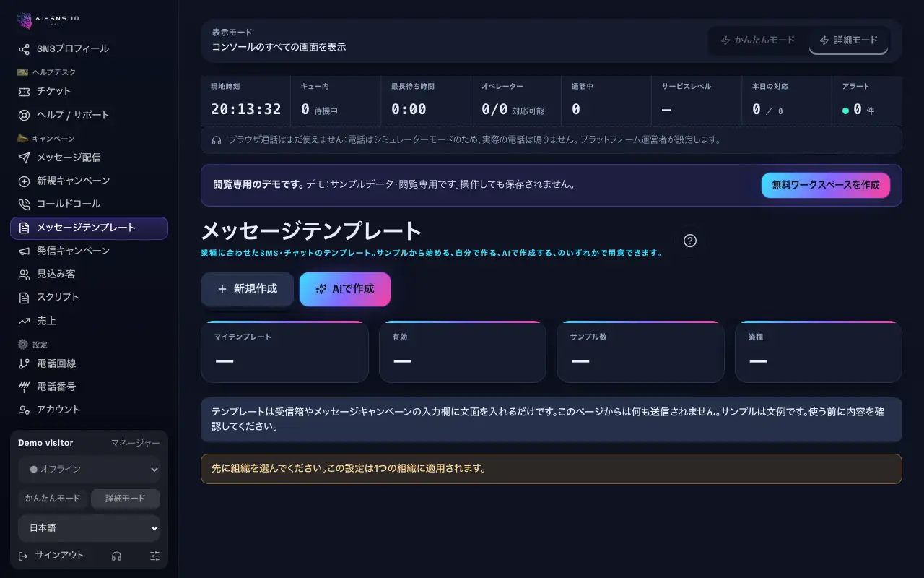
Task: Click the ヘルプ / サポート lifebuoy icon
Action: click(x=24, y=115)
